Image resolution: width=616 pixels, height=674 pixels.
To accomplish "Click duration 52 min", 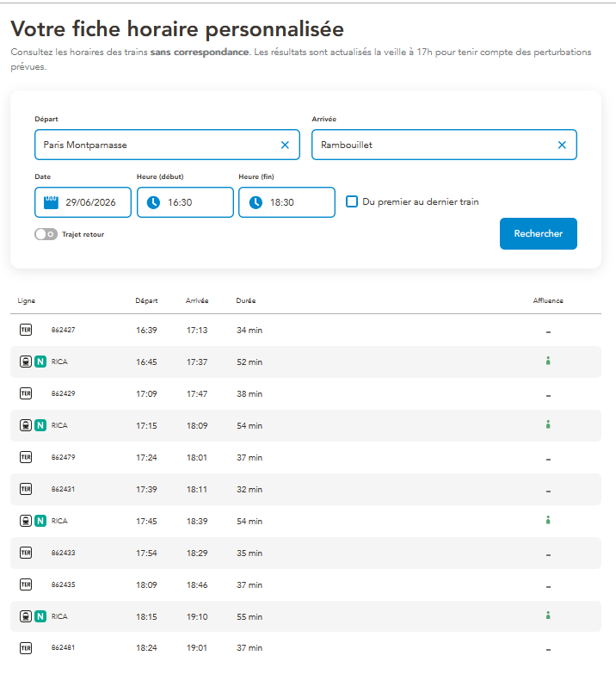I will 249,362.
